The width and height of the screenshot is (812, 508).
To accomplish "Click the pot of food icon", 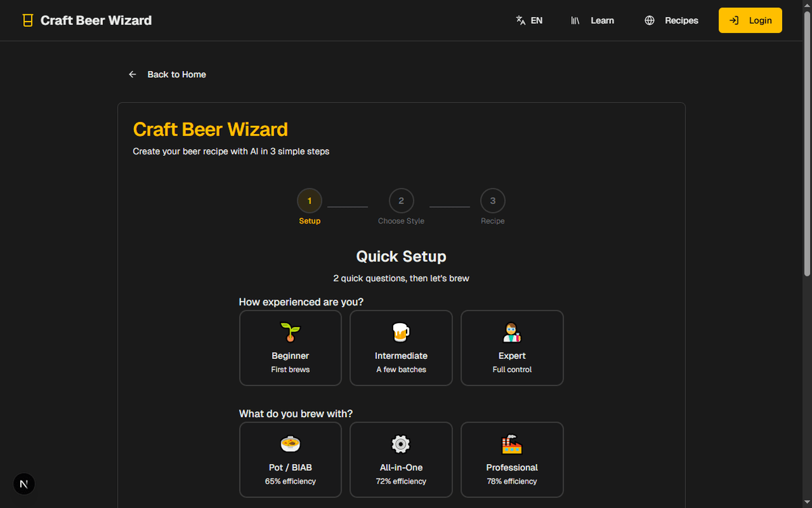I will click(x=290, y=444).
